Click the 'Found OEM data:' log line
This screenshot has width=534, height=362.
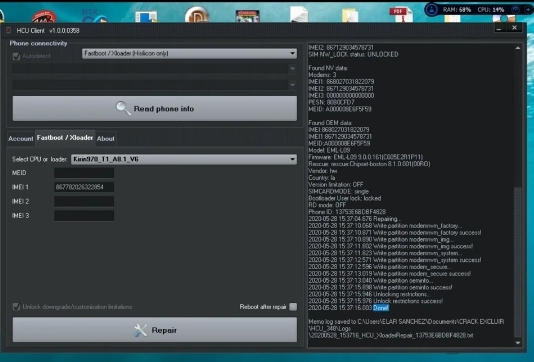tap(330, 123)
